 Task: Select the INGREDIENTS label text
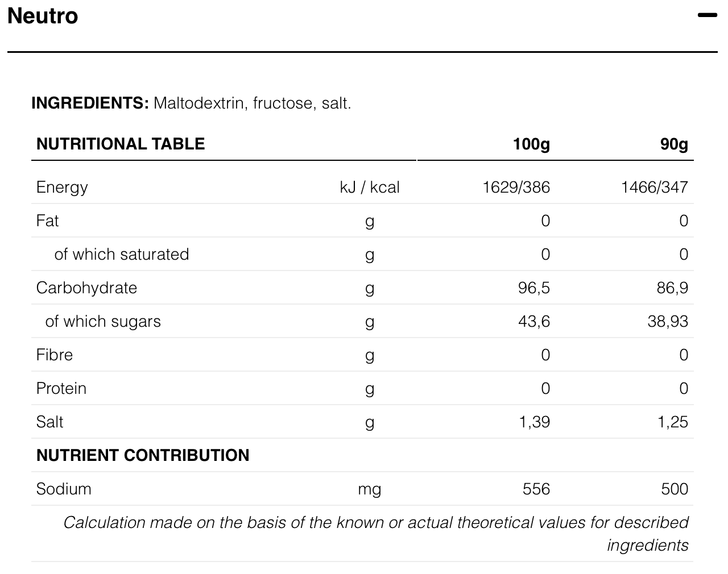90,103
